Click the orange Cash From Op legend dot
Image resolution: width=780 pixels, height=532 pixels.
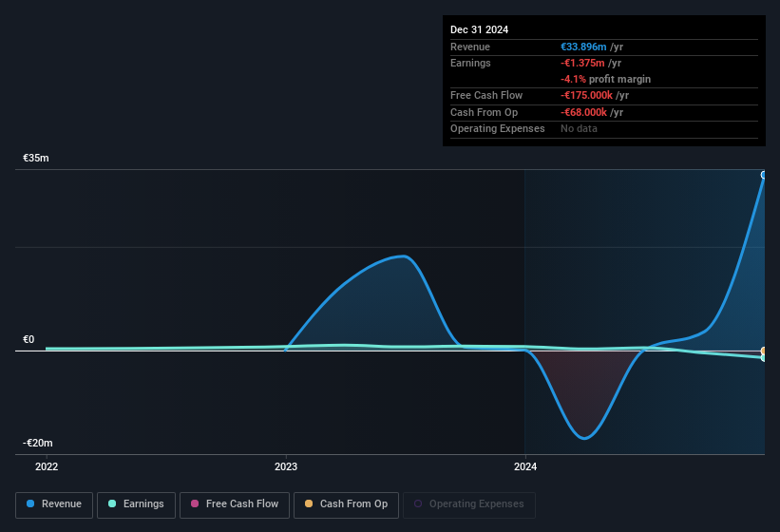[309, 503]
